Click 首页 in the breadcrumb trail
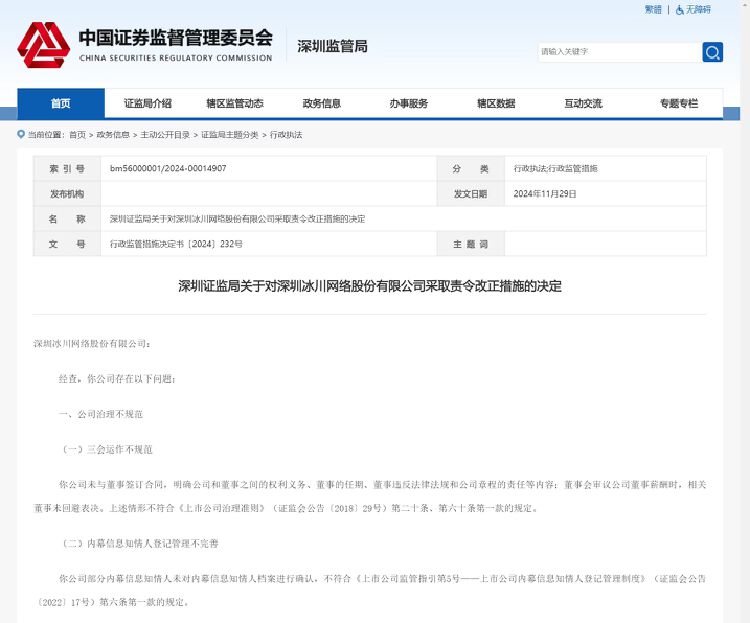Image resolution: width=750 pixels, height=623 pixels. point(78,135)
